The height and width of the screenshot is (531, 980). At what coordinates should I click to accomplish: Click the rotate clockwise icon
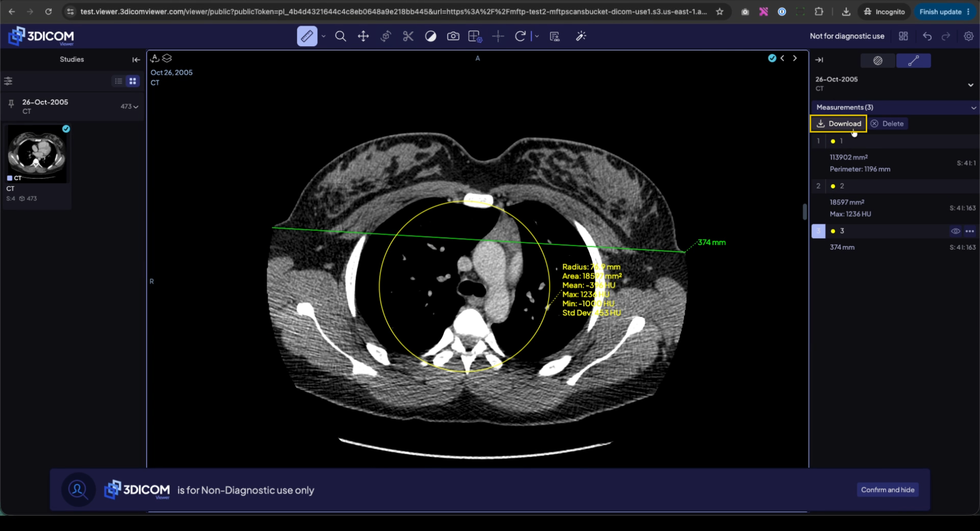520,36
